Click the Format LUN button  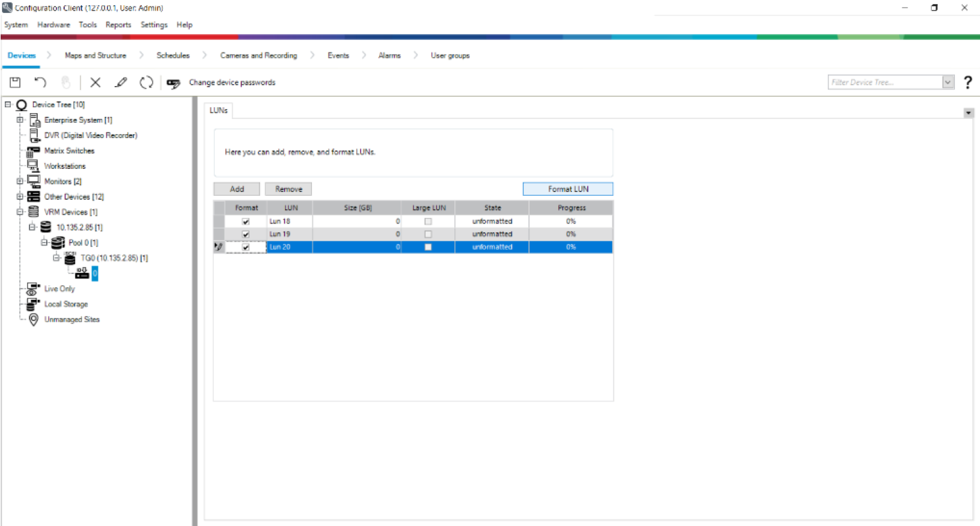pyautogui.click(x=567, y=189)
